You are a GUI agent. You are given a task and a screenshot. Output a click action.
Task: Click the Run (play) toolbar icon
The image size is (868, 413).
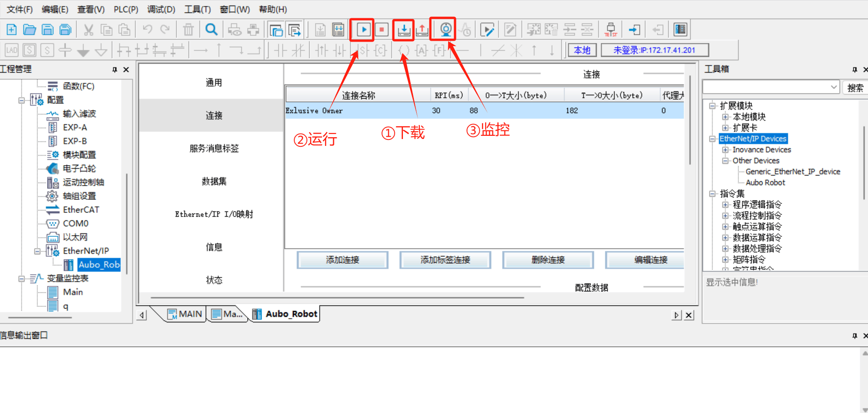[x=363, y=30]
